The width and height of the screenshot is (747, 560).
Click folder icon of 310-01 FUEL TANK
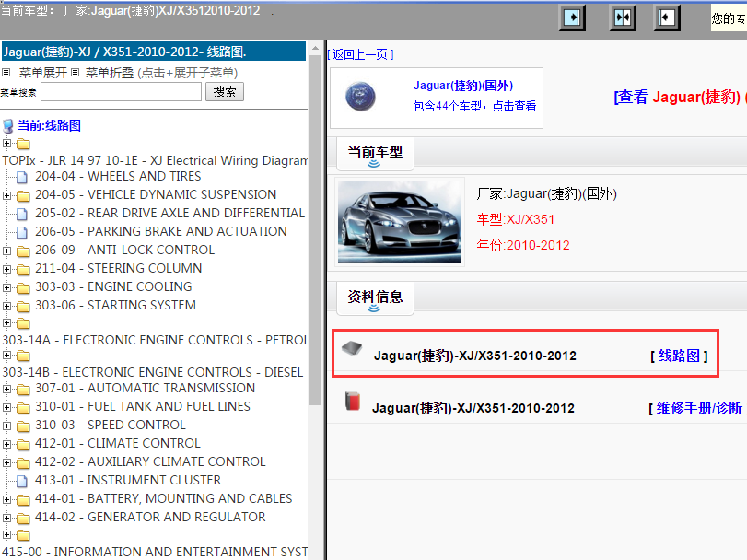click(23, 408)
